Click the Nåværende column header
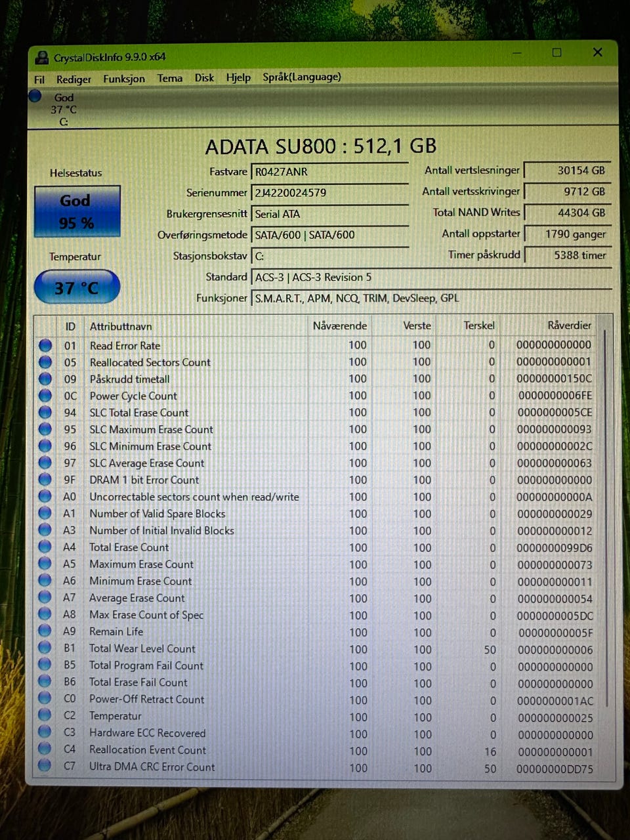Screen dimensions: 630x840 (339, 325)
